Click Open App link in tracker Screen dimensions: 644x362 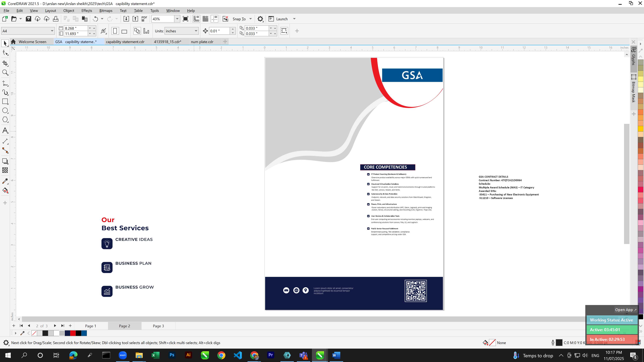[626, 310]
